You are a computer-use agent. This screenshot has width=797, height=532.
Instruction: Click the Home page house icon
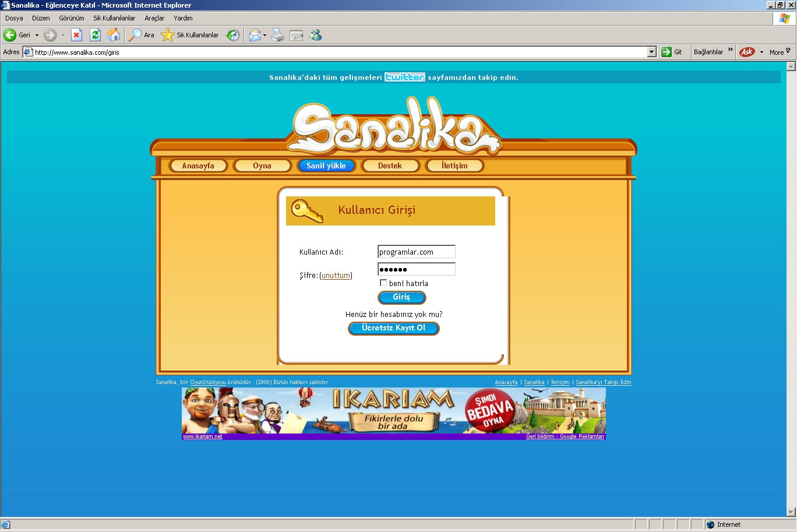(x=114, y=35)
